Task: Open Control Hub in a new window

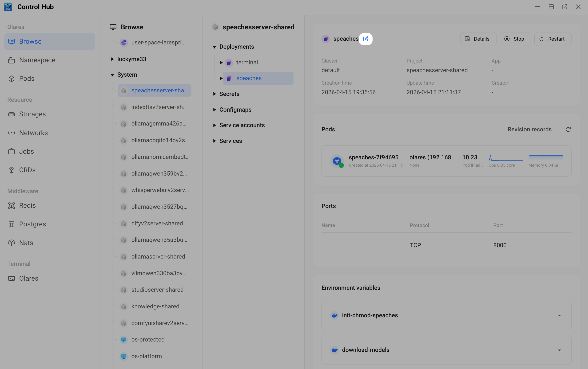Action: pyautogui.click(x=564, y=7)
